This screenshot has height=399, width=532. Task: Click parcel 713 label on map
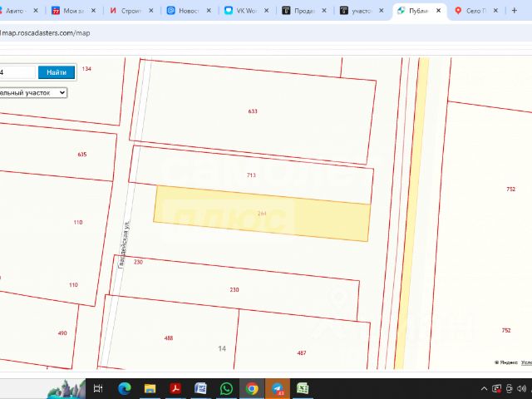[251, 175]
